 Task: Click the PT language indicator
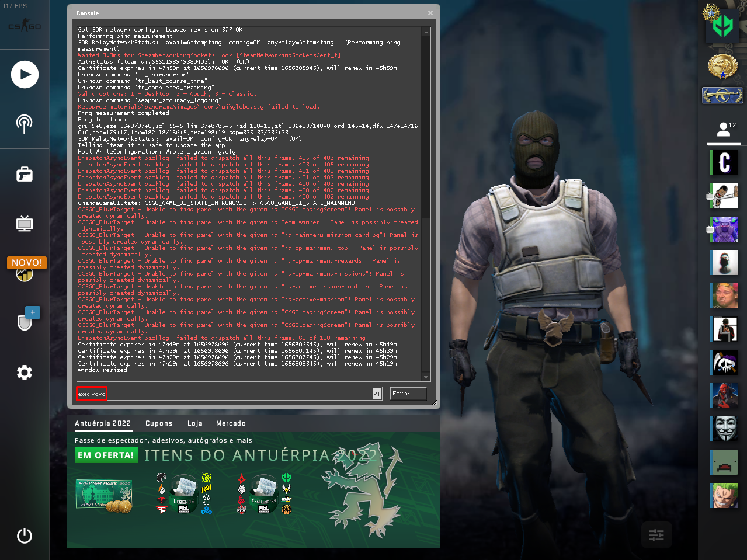tap(377, 394)
